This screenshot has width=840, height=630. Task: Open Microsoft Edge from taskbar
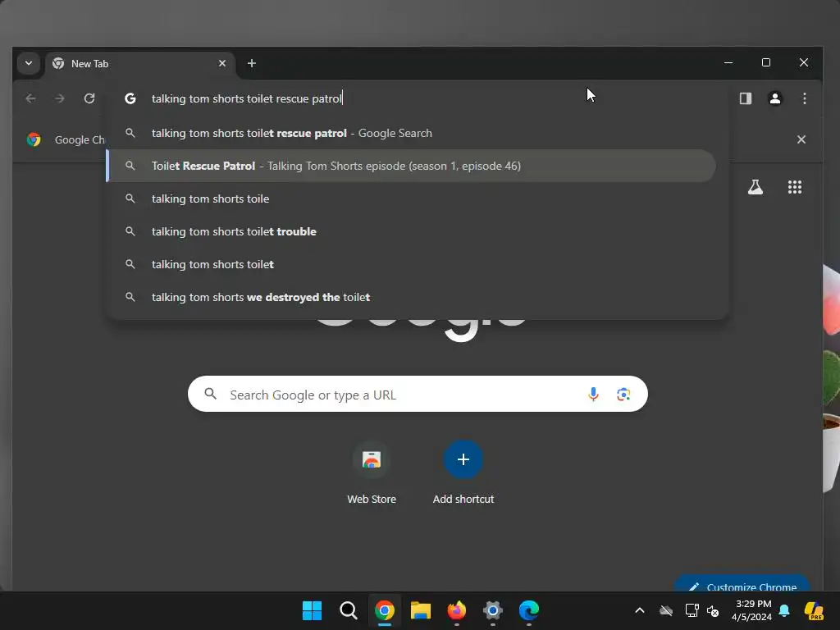[529, 610]
